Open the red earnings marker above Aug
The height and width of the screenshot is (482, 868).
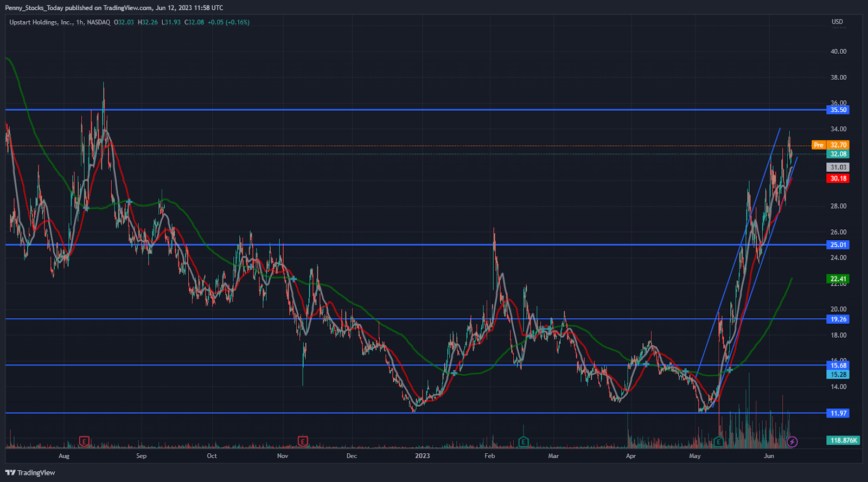84,441
